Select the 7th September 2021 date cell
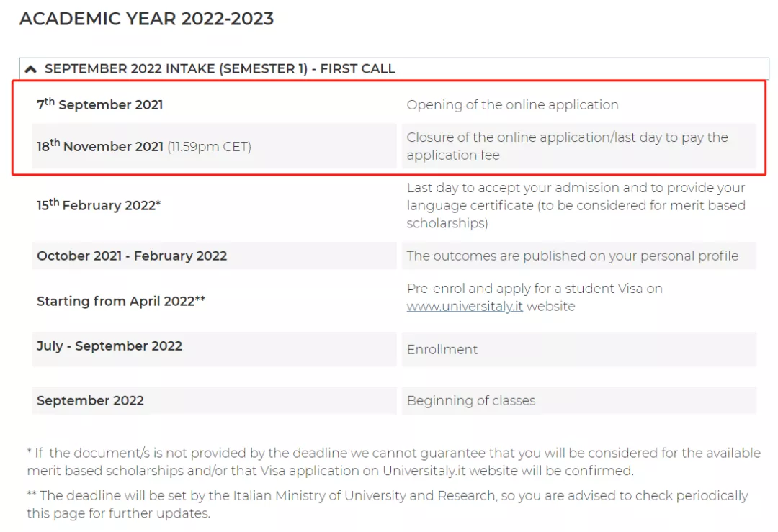Viewport: 778px width, 532px height. coord(100,104)
